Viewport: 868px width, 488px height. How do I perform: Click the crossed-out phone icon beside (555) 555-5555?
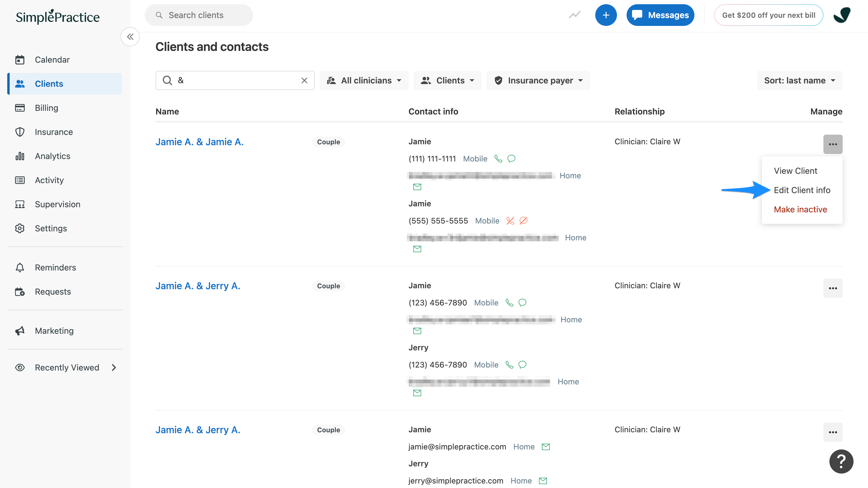[510, 221]
